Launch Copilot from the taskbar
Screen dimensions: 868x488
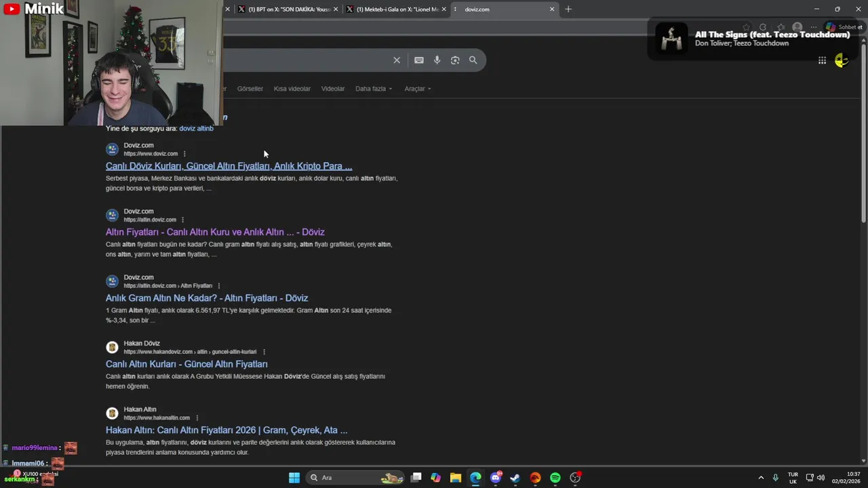pyautogui.click(x=435, y=478)
